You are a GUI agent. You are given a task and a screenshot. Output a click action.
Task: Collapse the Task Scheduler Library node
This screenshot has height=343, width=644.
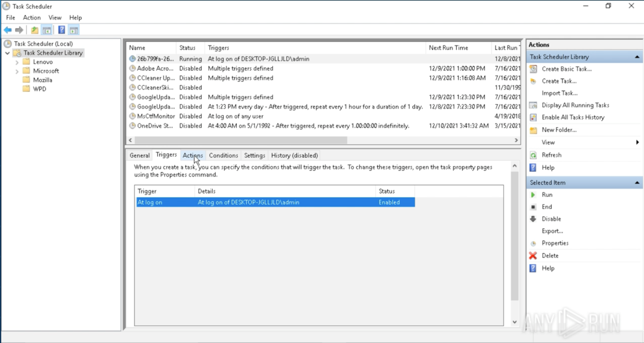coord(8,53)
